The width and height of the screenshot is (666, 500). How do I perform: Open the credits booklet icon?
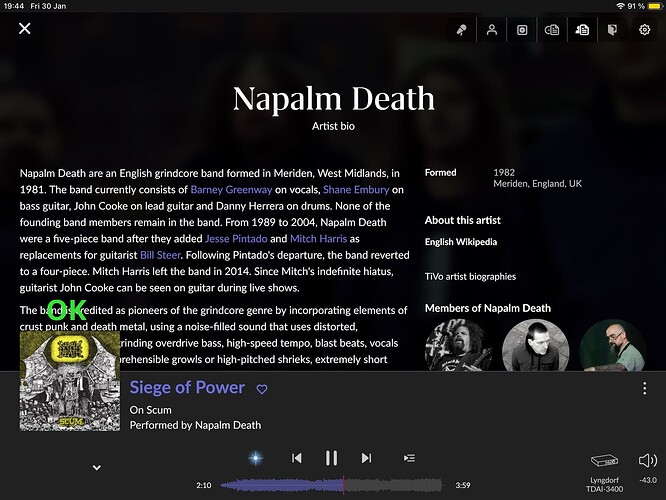tap(612, 30)
